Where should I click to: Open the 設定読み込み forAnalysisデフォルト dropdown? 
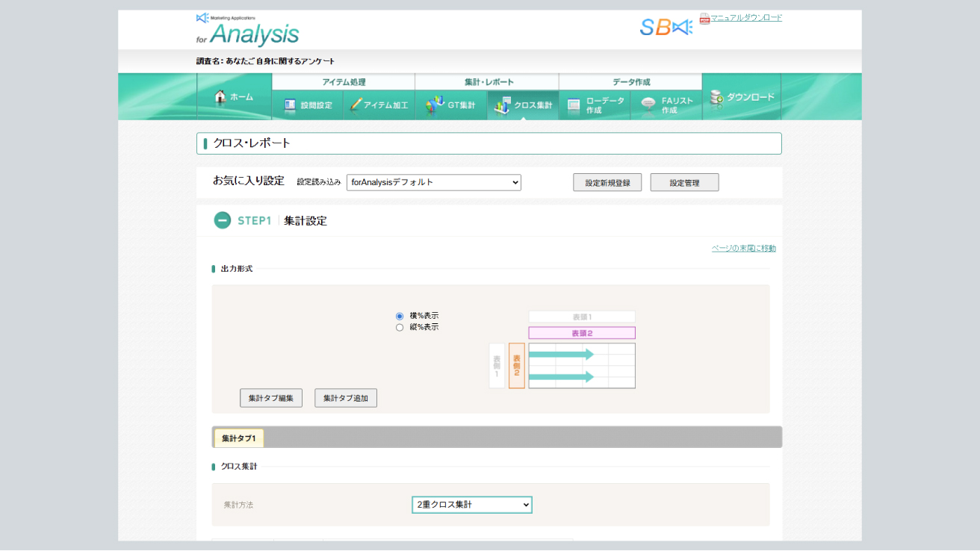tap(433, 182)
